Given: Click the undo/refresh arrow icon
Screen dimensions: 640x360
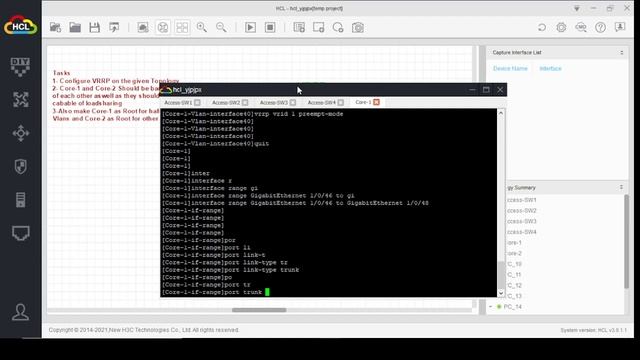Looking at the screenshot, I should click(x=542, y=27).
